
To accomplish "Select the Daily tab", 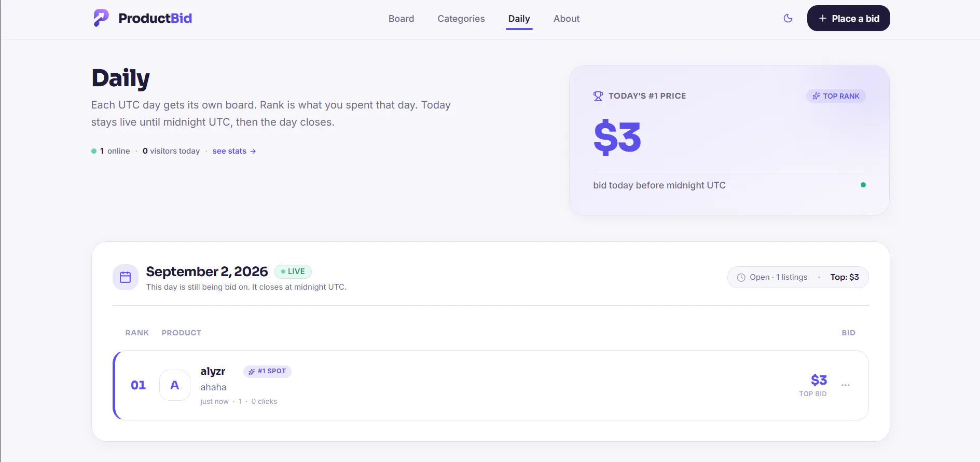I will 519,19.
